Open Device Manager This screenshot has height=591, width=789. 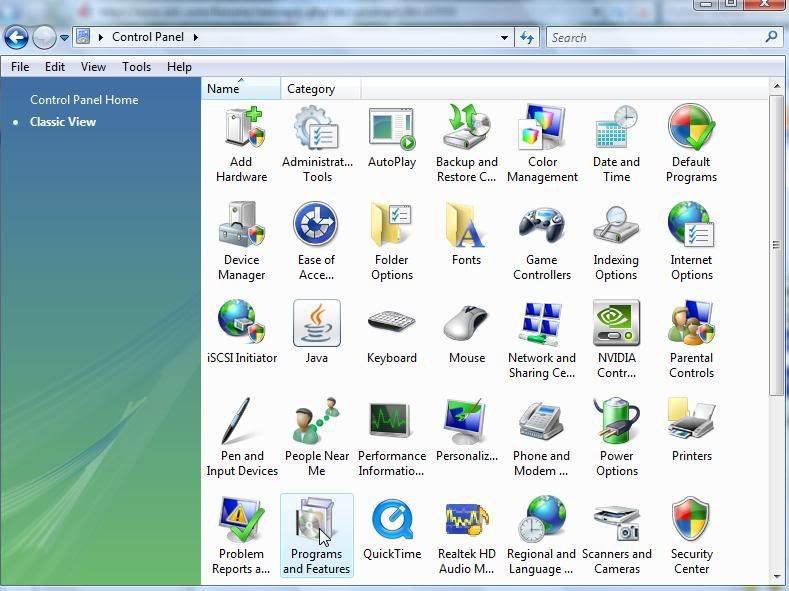pyautogui.click(x=242, y=242)
